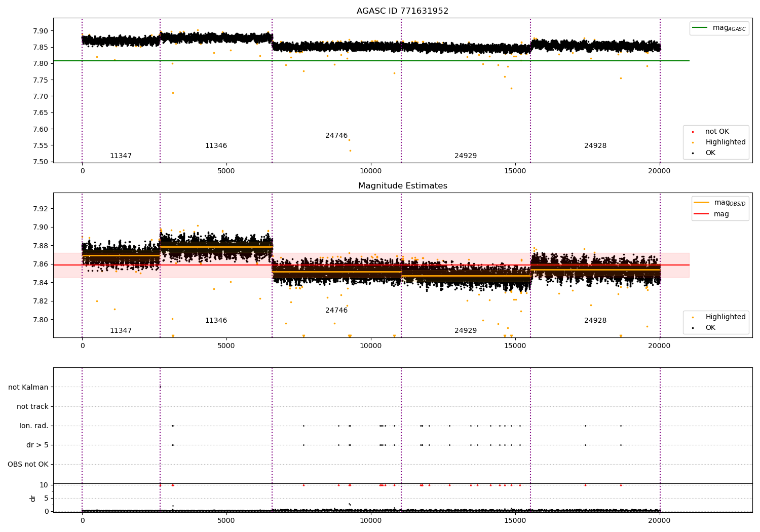
Task: Click x-tick 10000 under the bottom plot
Action: (370, 521)
